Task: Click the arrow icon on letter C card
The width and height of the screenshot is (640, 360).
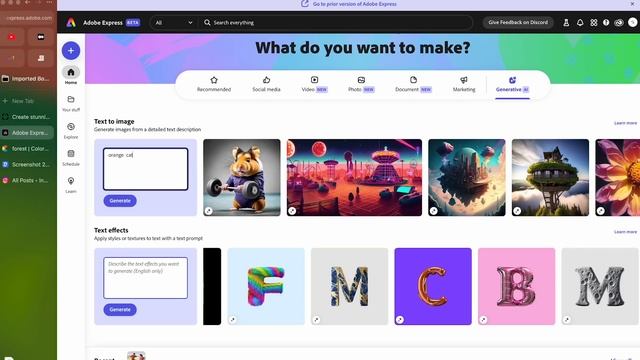Action: click(x=400, y=320)
